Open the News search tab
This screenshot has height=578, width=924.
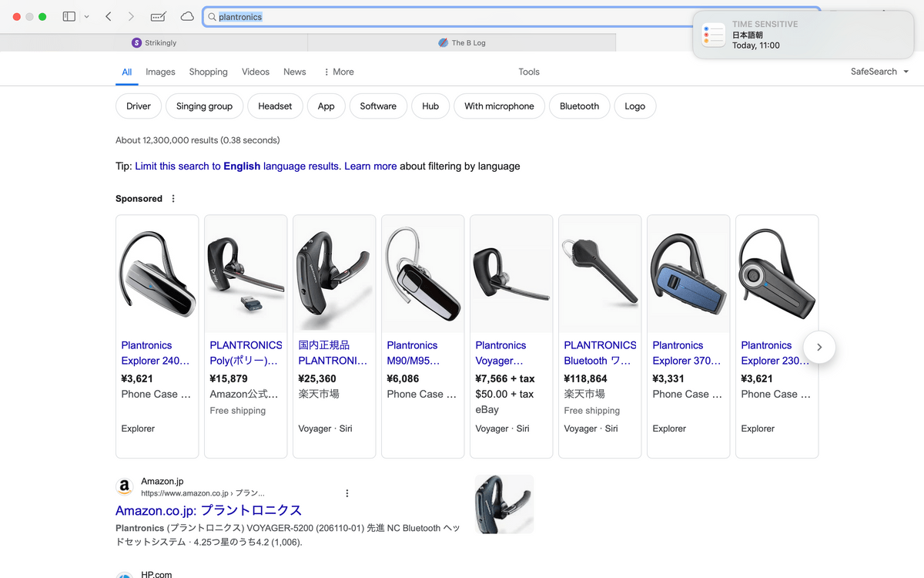coord(295,72)
